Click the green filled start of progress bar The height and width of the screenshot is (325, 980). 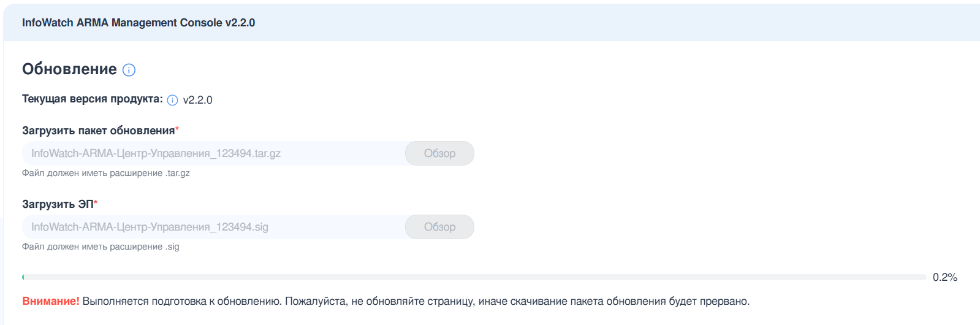tap(23, 277)
